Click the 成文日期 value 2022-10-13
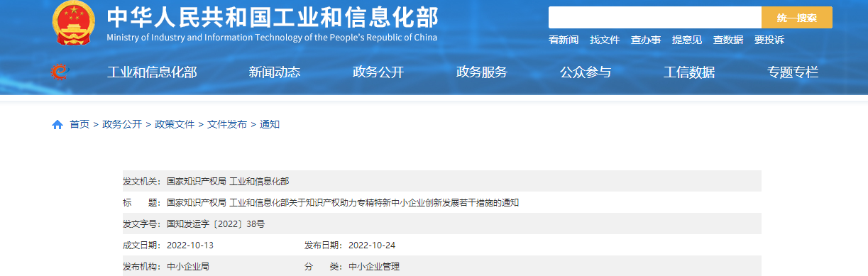The width and height of the screenshot is (868, 276). click(190, 245)
